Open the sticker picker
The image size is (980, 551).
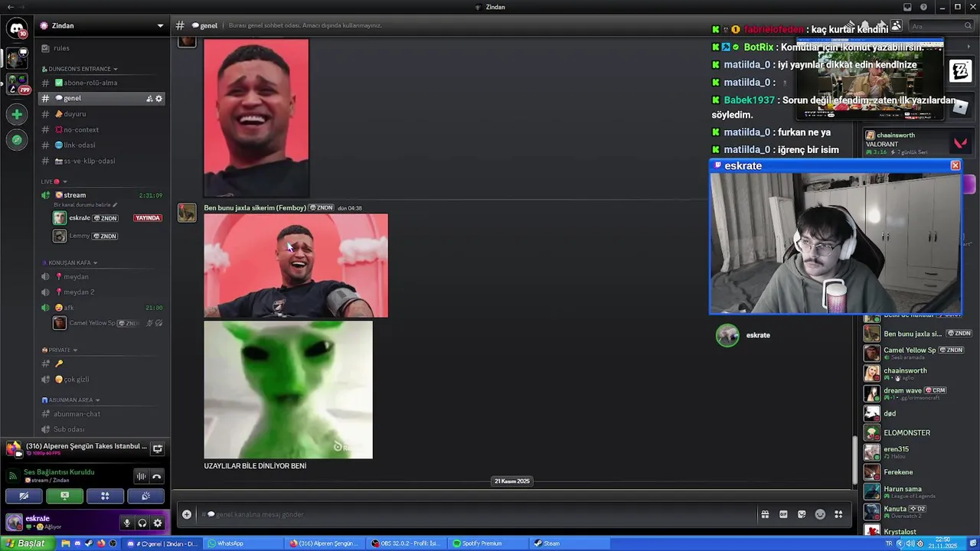tap(802, 514)
